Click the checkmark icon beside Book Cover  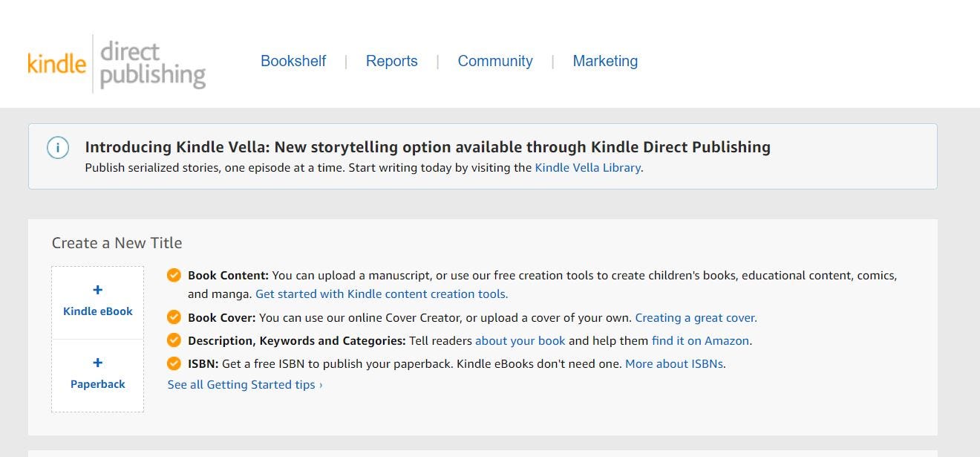174,317
